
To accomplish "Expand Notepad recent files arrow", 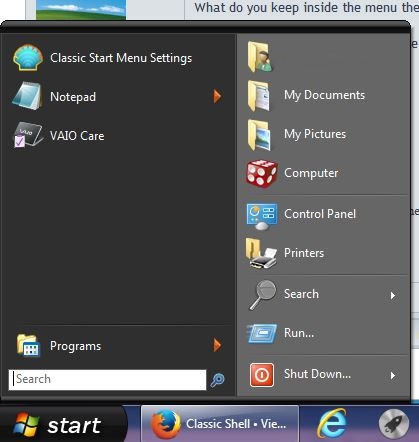I will pyautogui.click(x=217, y=96).
